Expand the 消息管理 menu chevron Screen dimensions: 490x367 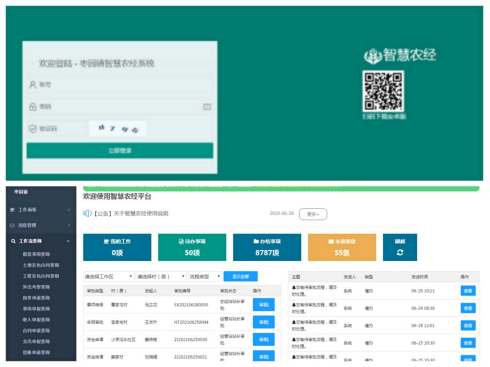[69, 226]
